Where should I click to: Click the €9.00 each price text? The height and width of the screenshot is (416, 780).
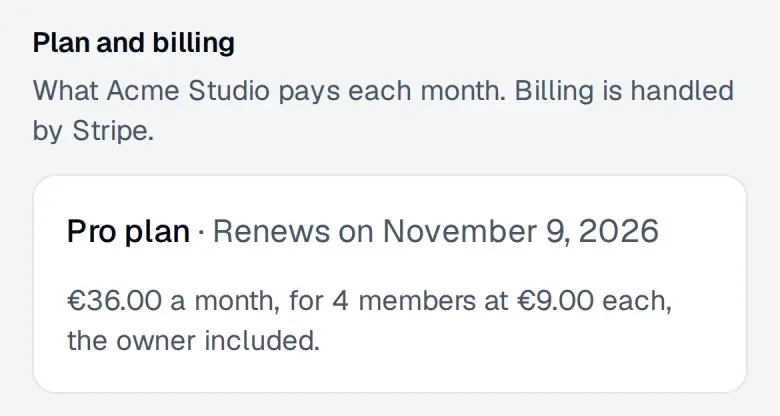(x=595, y=301)
